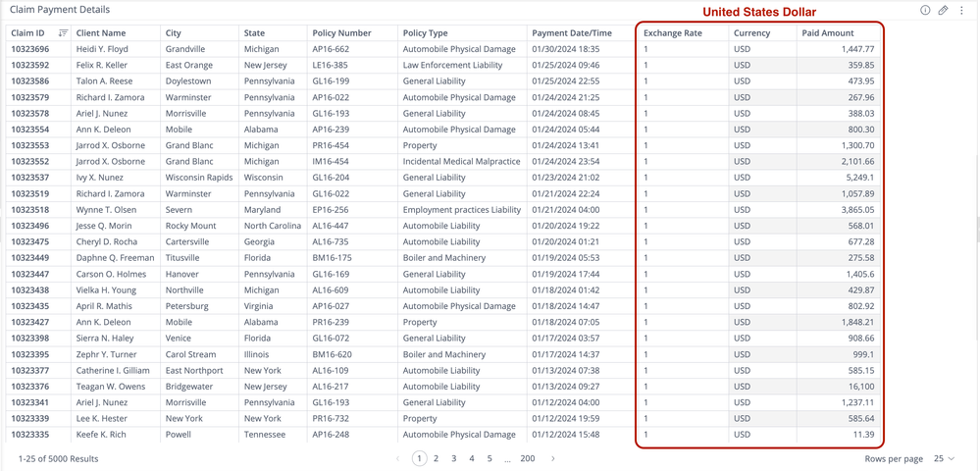
Task: Select page 5 in the pagination
Action: (490, 458)
